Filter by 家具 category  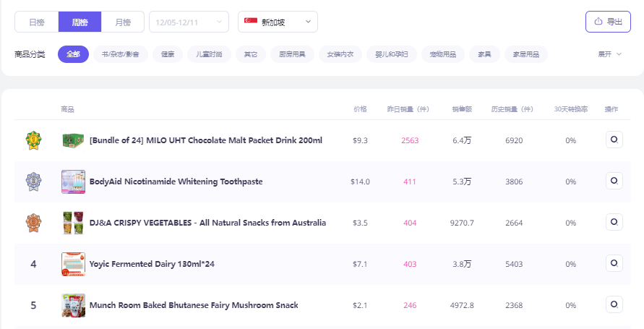[484, 54]
